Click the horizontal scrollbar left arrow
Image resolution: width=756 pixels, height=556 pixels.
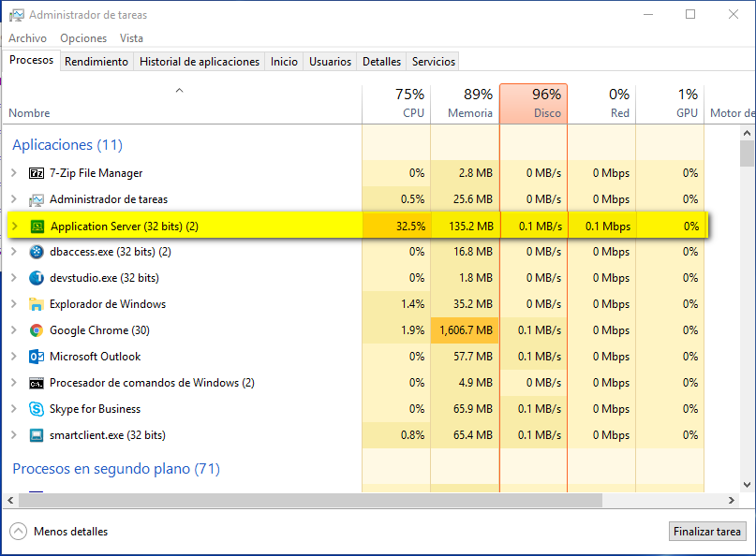(x=10, y=501)
